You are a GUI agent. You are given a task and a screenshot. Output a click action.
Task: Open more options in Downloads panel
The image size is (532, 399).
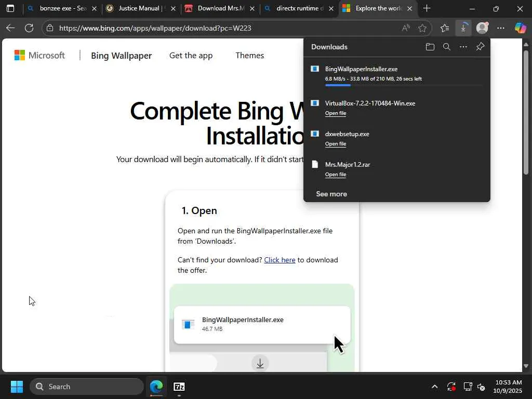463,47
